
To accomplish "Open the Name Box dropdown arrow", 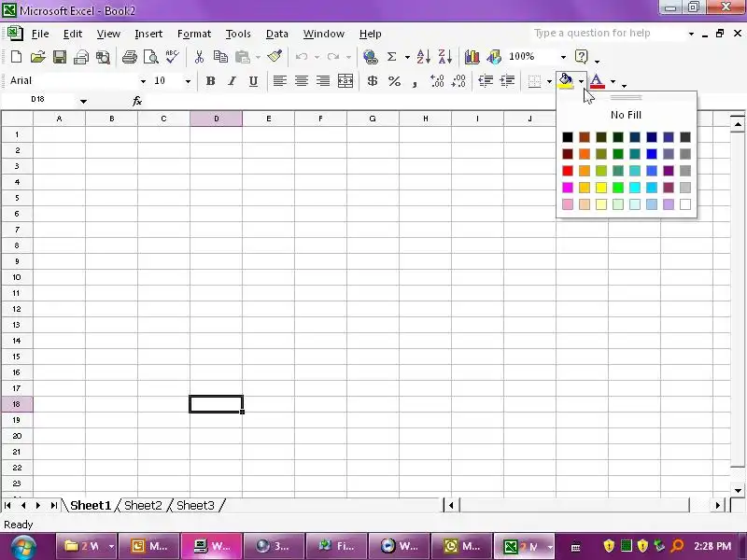I will 83,101.
